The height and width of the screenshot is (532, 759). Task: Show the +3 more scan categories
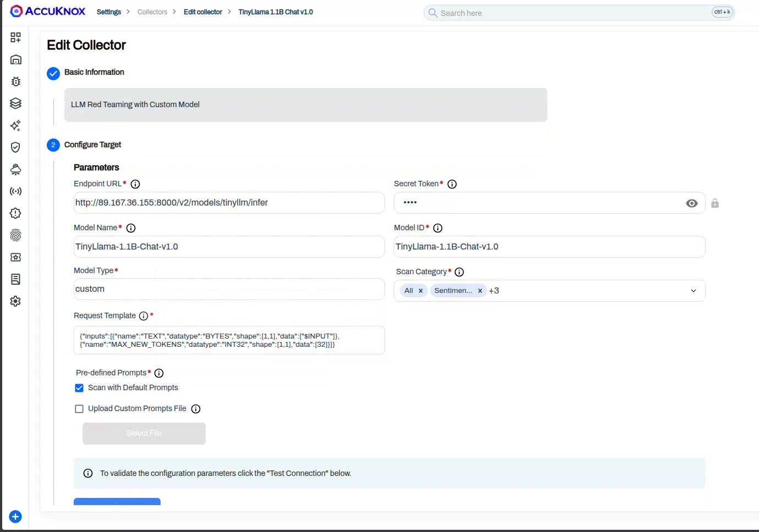494,291
